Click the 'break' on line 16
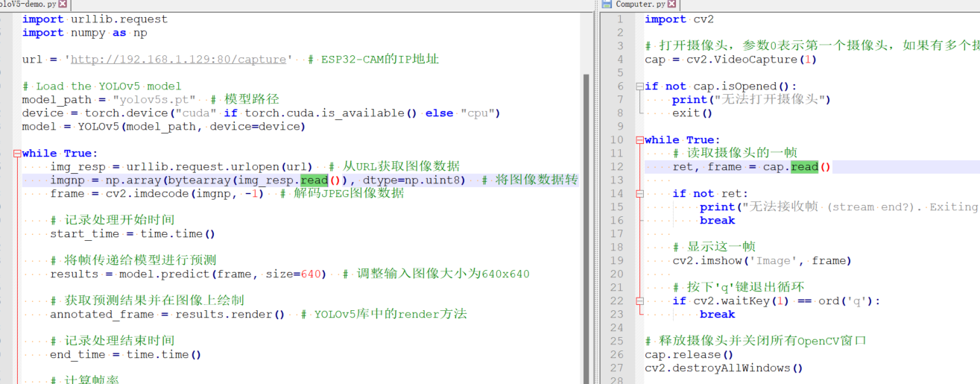The width and height of the screenshot is (980, 384). (x=717, y=221)
